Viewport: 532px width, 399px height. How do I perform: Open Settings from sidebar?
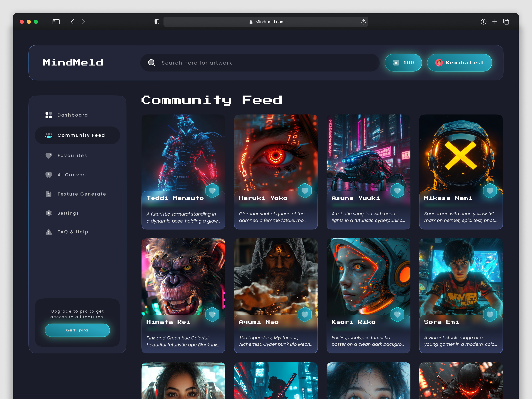coord(77,213)
